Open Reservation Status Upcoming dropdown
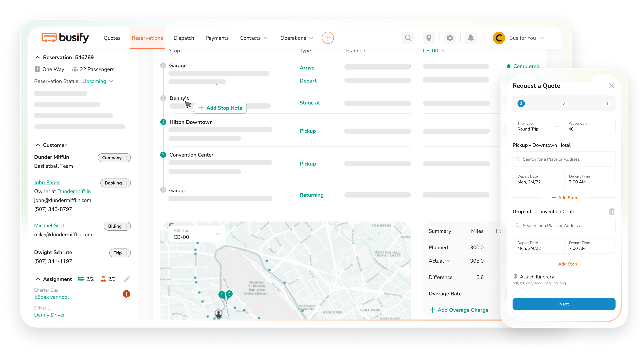This screenshot has height=354, width=644. click(98, 81)
